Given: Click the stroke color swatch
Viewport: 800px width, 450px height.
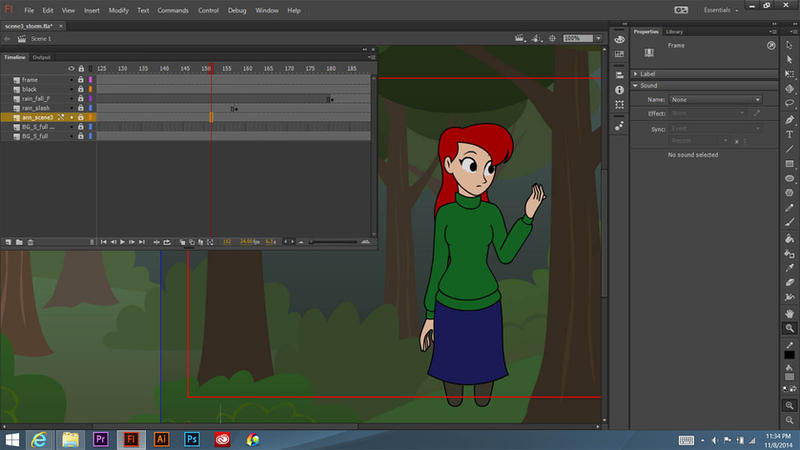Looking at the screenshot, I should point(789,355).
